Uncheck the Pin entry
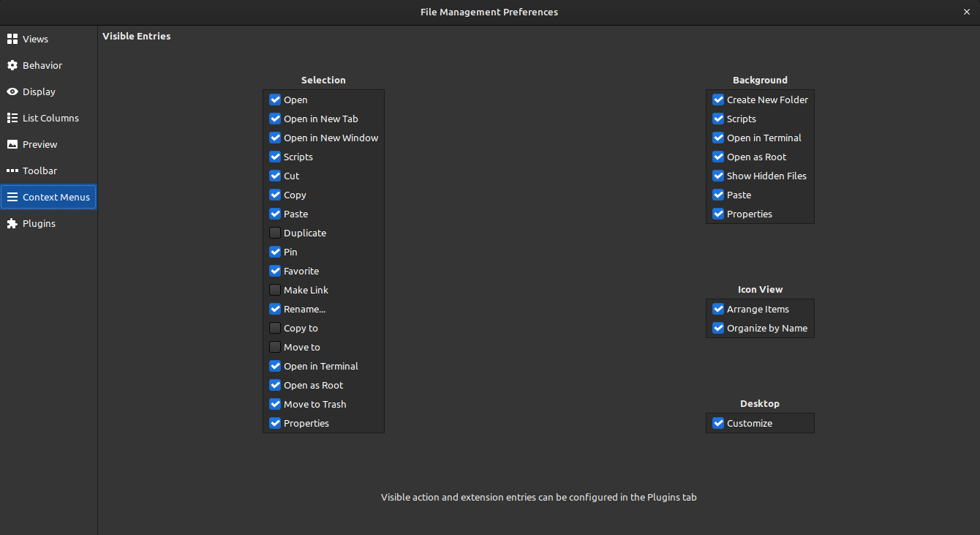The height and width of the screenshot is (535, 980). coord(275,252)
